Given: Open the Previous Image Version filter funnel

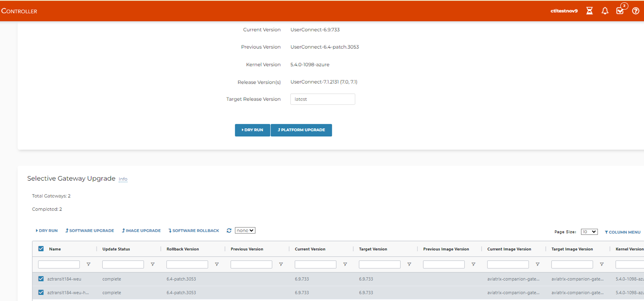Looking at the screenshot, I should click(x=473, y=264).
